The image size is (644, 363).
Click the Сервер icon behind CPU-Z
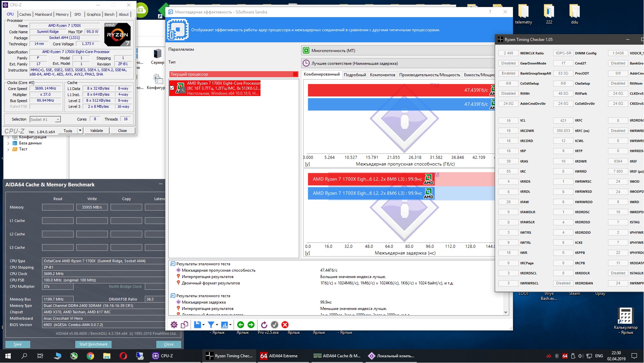coord(158,57)
